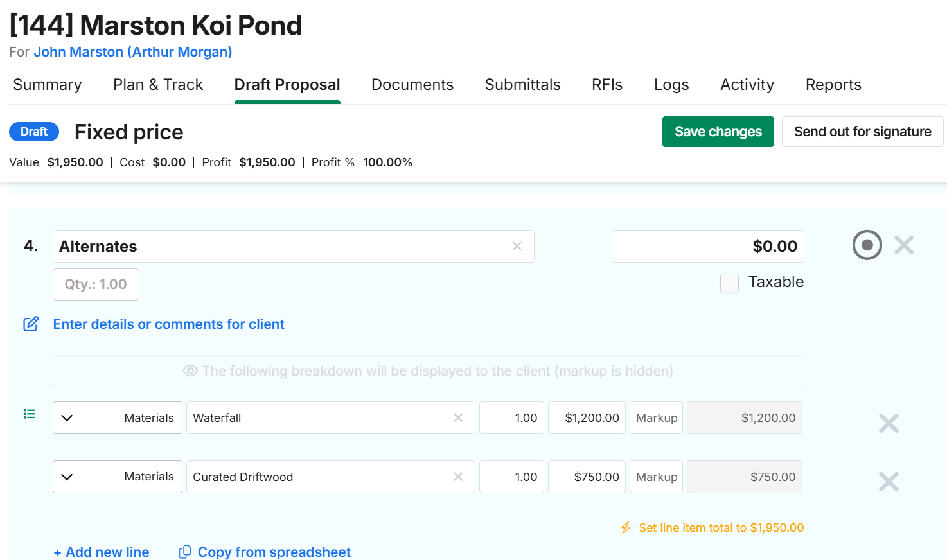Click the Save changes button
The width and height of the screenshot is (947, 560).
718,132
